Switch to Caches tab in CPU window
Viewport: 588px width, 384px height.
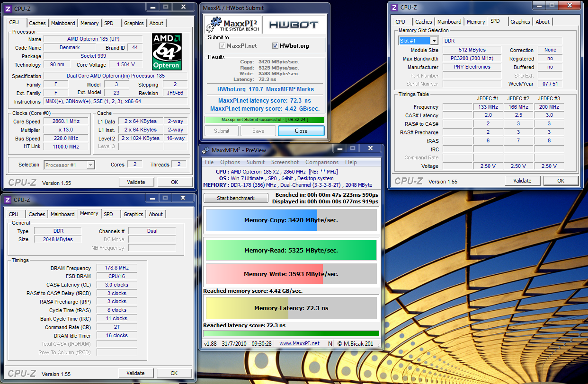click(x=37, y=23)
